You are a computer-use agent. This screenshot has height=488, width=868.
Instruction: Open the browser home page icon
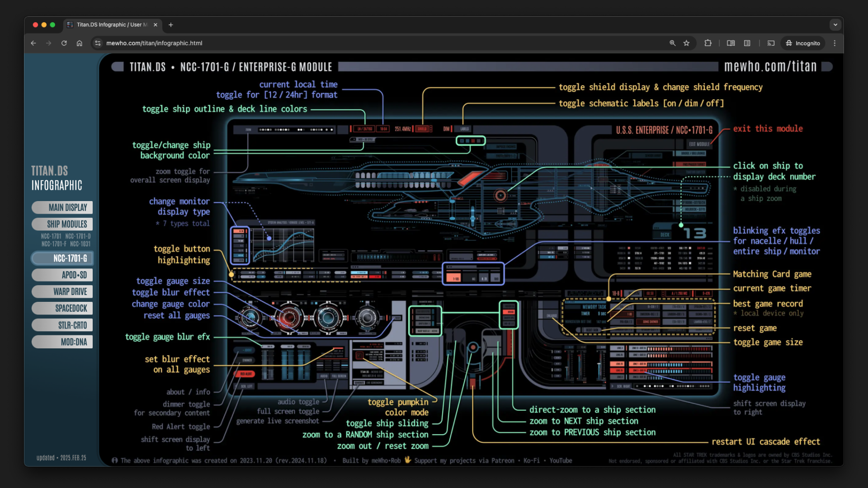click(x=80, y=43)
